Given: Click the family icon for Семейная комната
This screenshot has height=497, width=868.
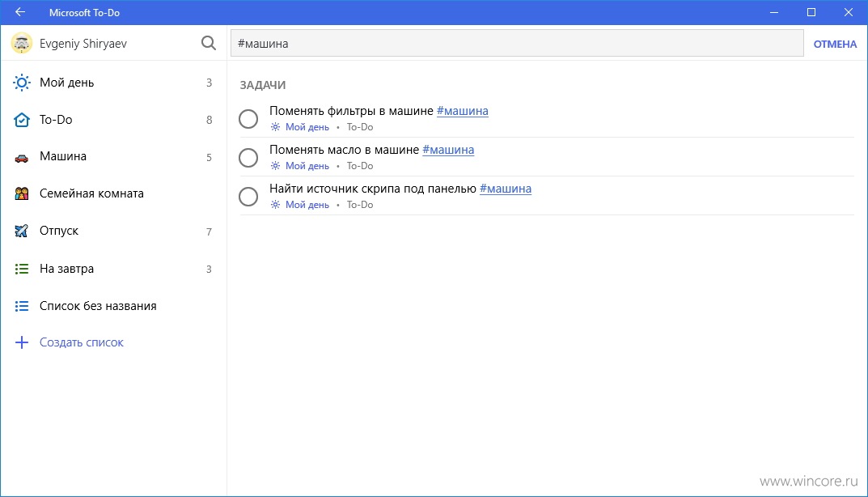Looking at the screenshot, I should pyautogui.click(x=22, y=193).
